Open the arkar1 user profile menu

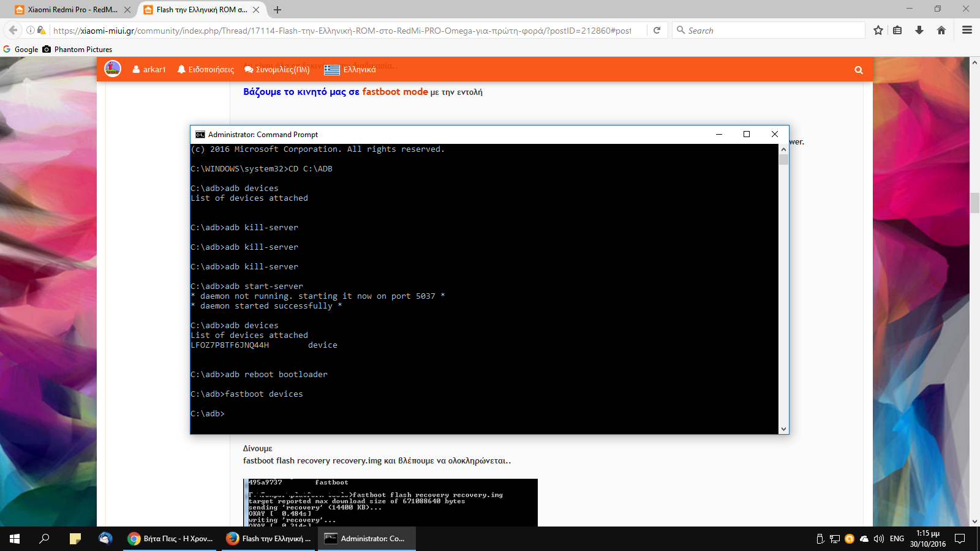(x=149, y=70)
